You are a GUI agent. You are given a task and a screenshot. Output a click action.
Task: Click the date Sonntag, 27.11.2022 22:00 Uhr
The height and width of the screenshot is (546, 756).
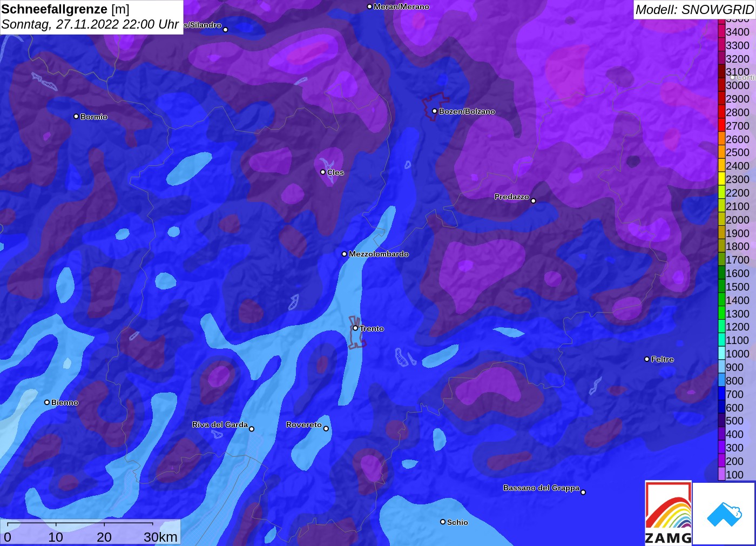tap(90, 24)
